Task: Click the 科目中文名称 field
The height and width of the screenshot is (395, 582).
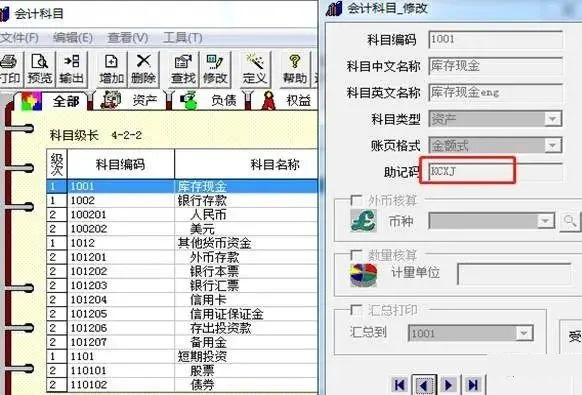Action: pos(496,66)
